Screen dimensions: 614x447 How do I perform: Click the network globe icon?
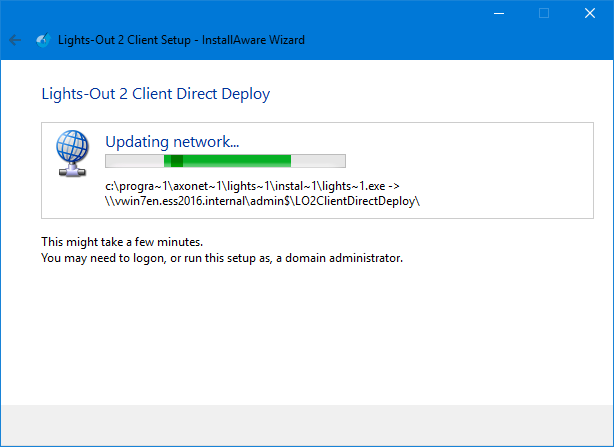[x=72, y=153]
